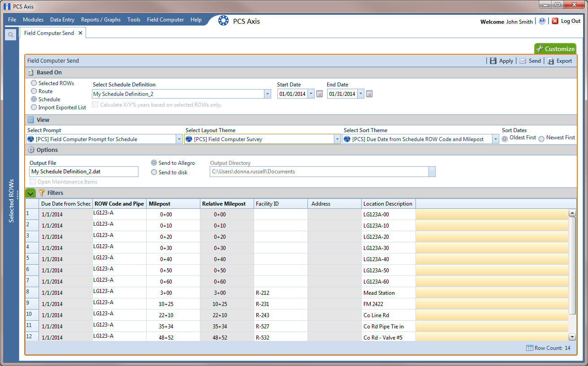Select the Selected ROWs radio button
This screenshot has height=366, width=588.
(x=34, y=83)
